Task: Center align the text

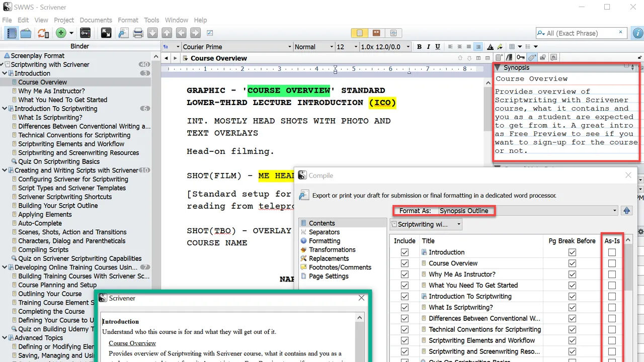Action: (x=459, y=47)
